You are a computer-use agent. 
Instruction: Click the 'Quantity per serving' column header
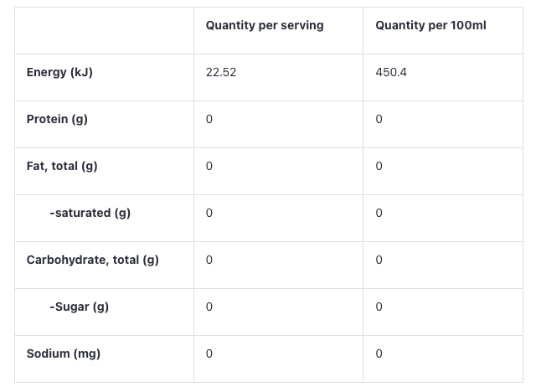[265, 26]
